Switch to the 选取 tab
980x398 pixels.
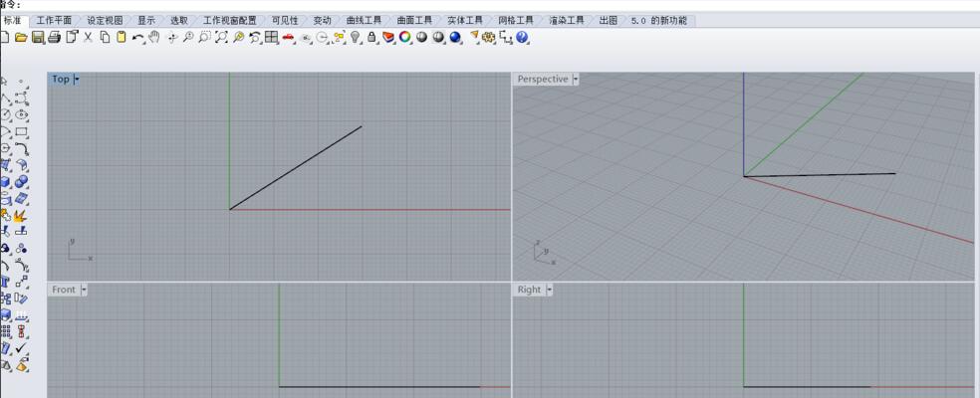point(179,21)
